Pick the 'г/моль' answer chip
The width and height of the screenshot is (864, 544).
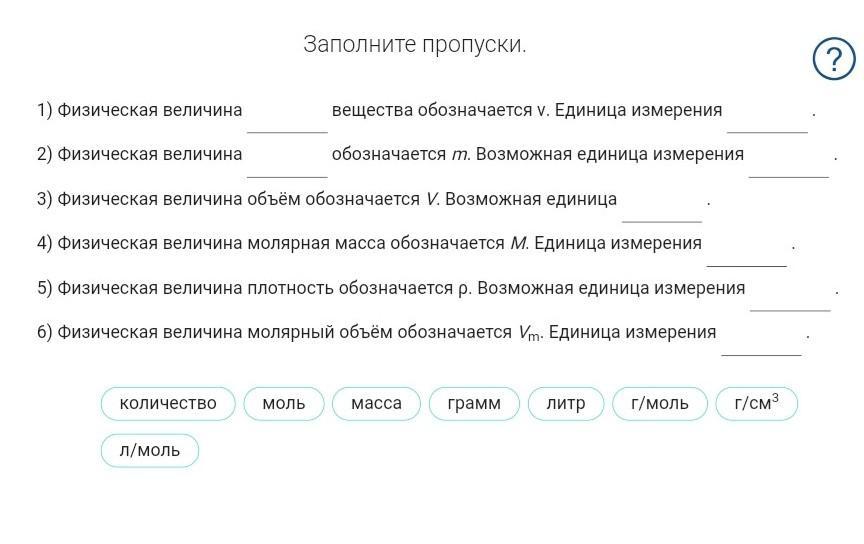pyautogui.click(x=660, y=404)
